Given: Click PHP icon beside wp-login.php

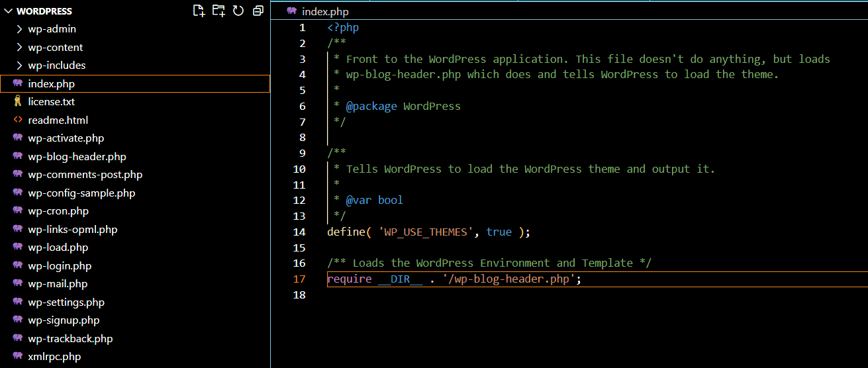Looking at the screenshot, I should (18, 265).
